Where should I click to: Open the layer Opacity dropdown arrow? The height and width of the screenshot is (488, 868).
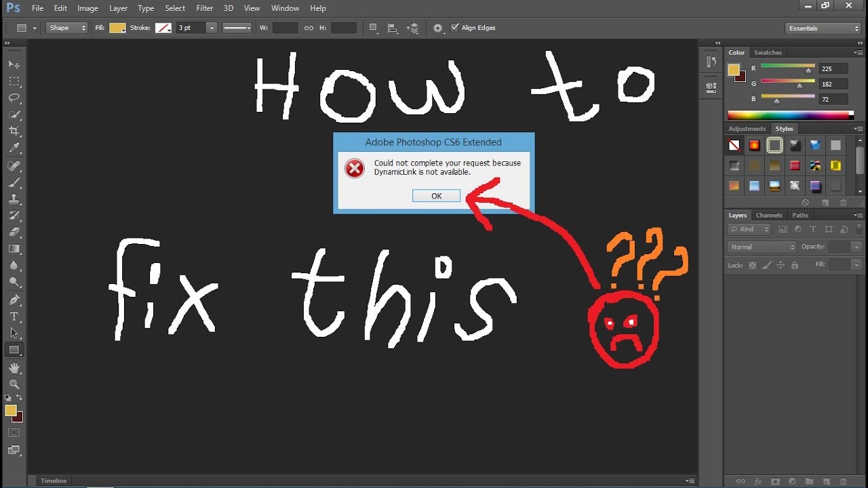[856, 247]
